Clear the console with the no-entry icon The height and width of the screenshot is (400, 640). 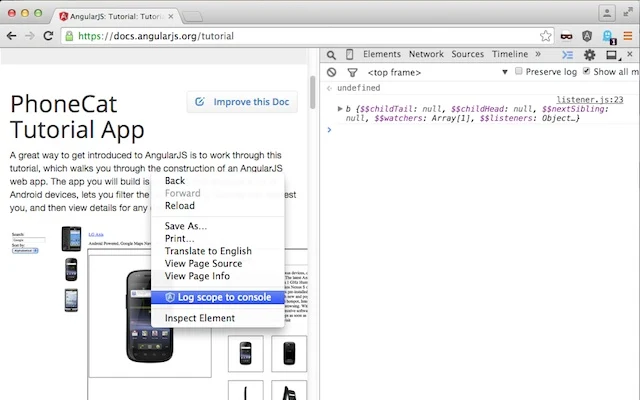[331, 72]
